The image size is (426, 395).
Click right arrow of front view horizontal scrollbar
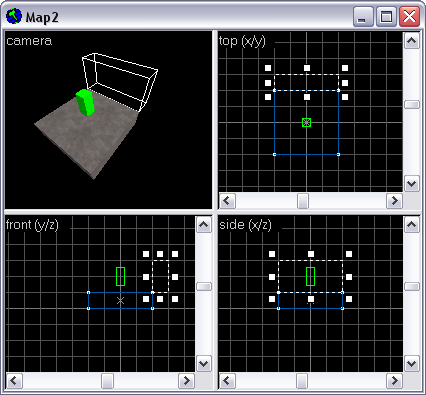(187, 381)
